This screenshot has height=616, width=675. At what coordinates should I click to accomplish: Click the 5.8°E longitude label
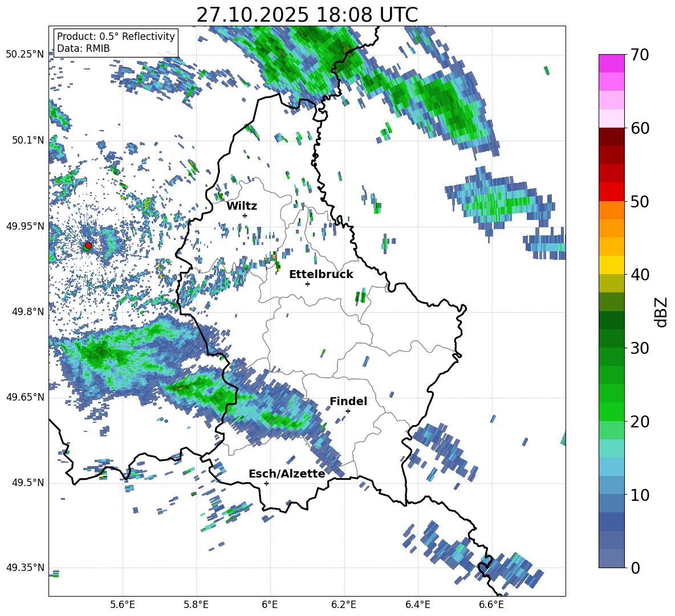click(x=196, y=605)
